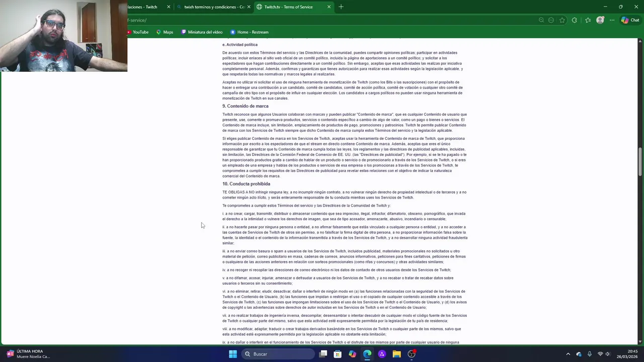
Task: Click clause 'iv. a no recoger ni recopilar'
Action: pos(337,270)
